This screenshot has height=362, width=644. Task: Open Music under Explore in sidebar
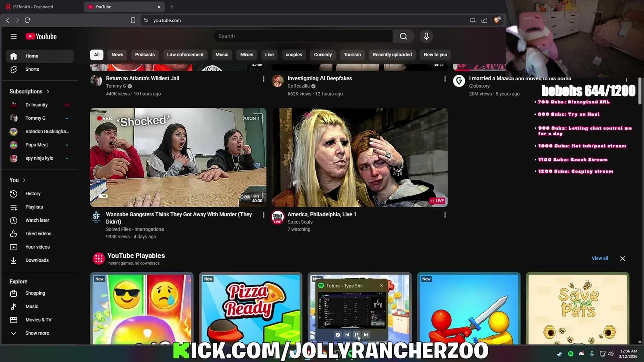[x=40, y=306]
